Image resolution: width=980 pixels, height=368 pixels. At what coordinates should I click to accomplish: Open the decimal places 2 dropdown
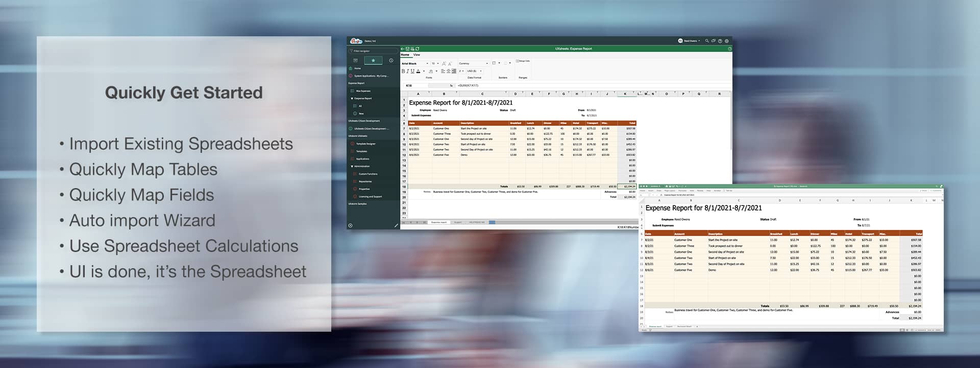pos(461,71)
